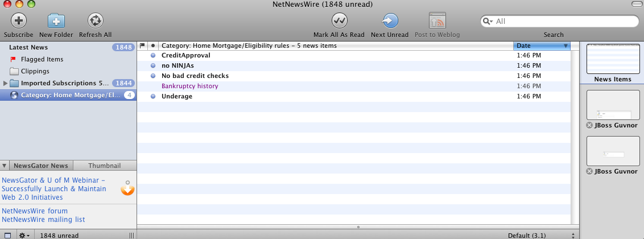
Task: Select the News Items tab thumbnail
Action: click(x=613, y=59)
